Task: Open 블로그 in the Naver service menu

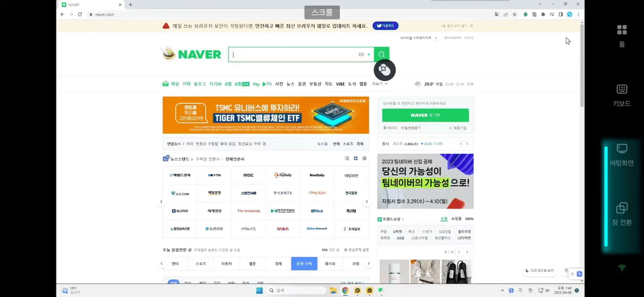Action: (x=200, y=84)
